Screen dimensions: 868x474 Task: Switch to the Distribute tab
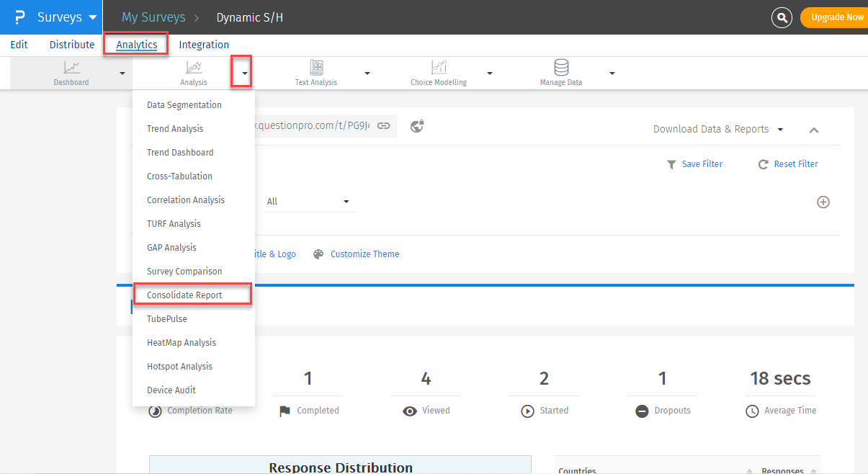72,45
